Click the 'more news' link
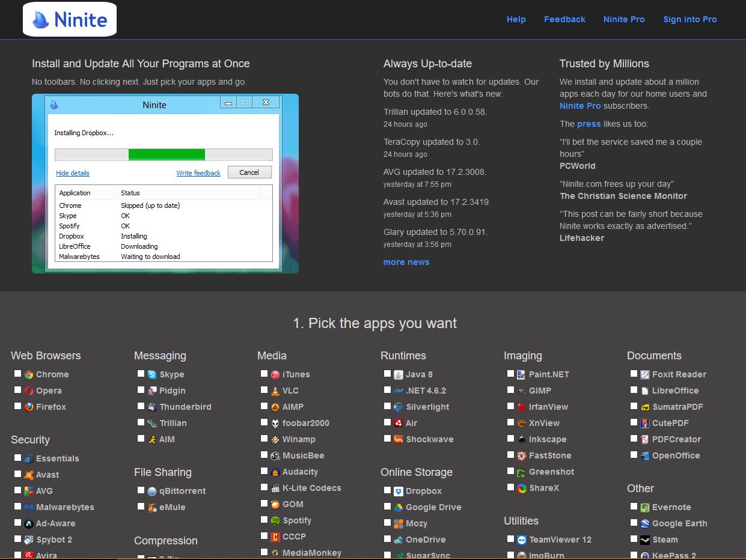The height and width of the screenshot is (560, 746). 406,262
